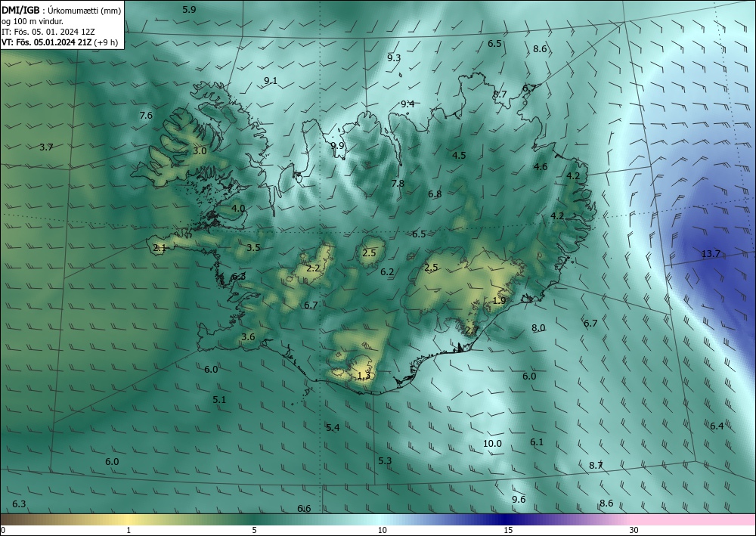Click the 6.6 value at the bottom edge
The height and width of the screenshot is (536, 756).
[x=304, y=509]
